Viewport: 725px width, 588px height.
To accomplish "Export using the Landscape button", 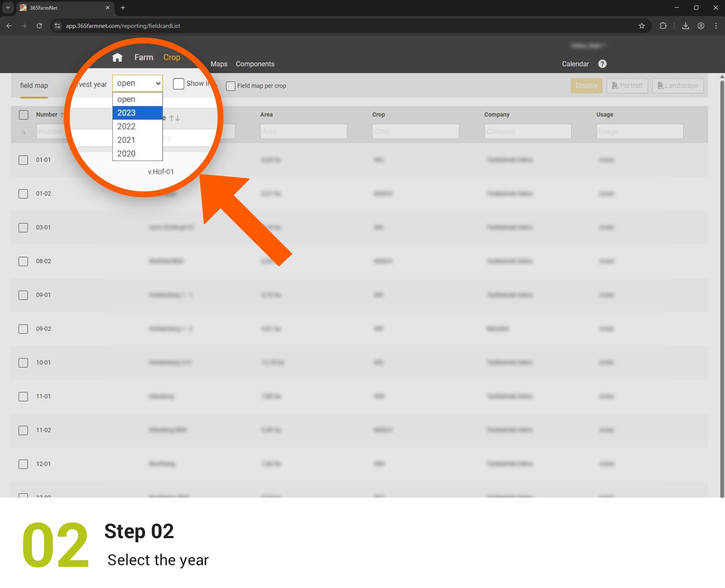I will [678, 86].
